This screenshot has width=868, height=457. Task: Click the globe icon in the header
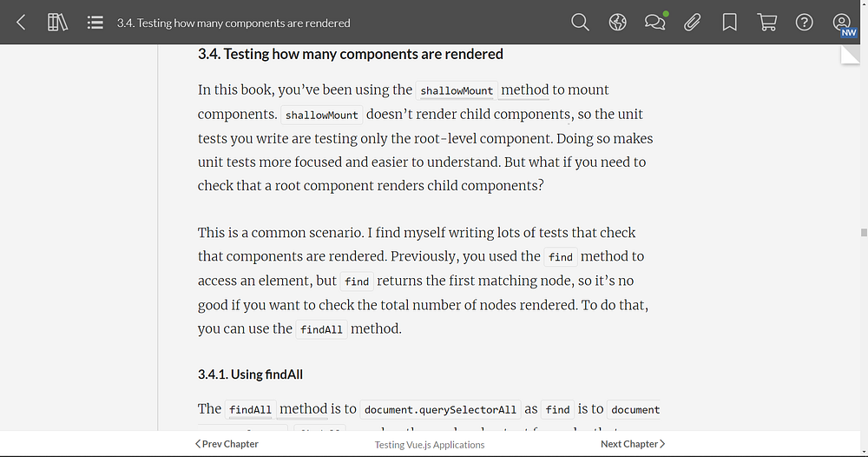coord(617,23)
